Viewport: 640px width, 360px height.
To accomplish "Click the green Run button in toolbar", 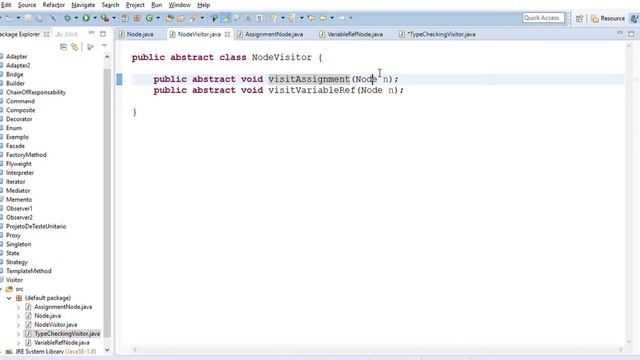I will point(86,18).
